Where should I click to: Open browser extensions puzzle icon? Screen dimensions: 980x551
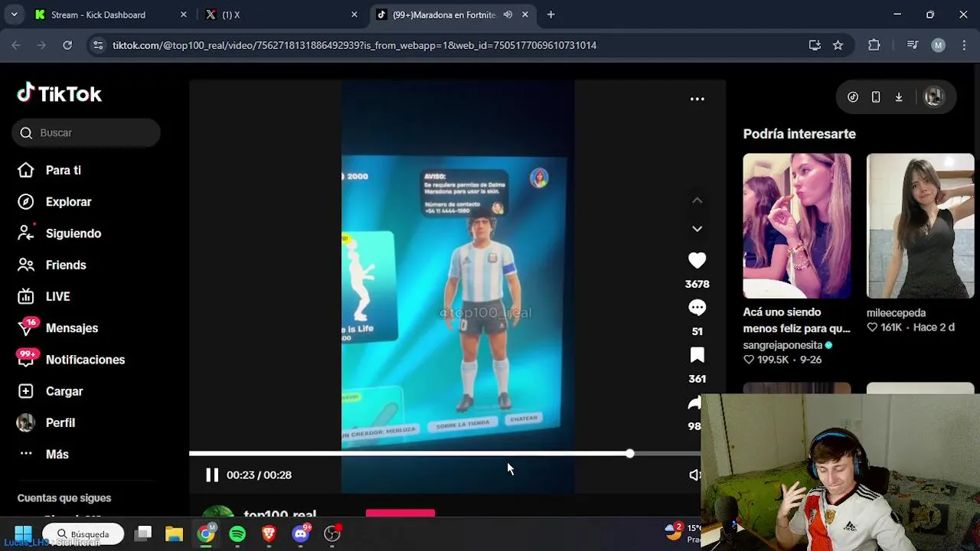point(874,45)
